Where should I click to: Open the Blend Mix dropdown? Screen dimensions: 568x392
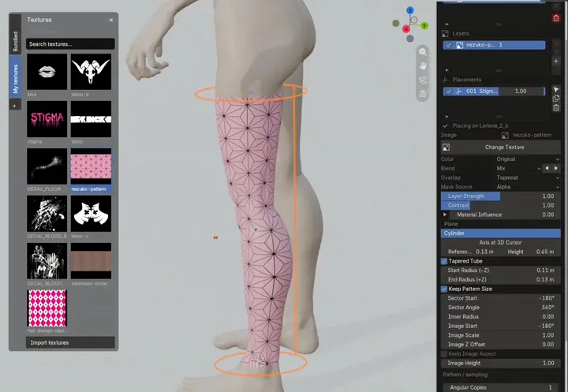518,169
